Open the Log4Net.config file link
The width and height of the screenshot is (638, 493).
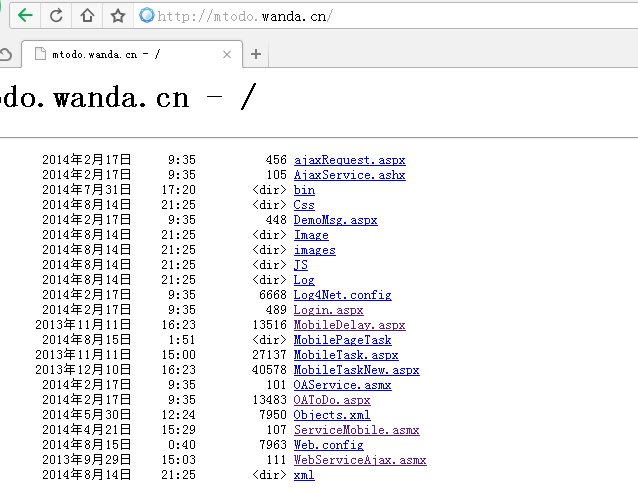pos(343,295)
